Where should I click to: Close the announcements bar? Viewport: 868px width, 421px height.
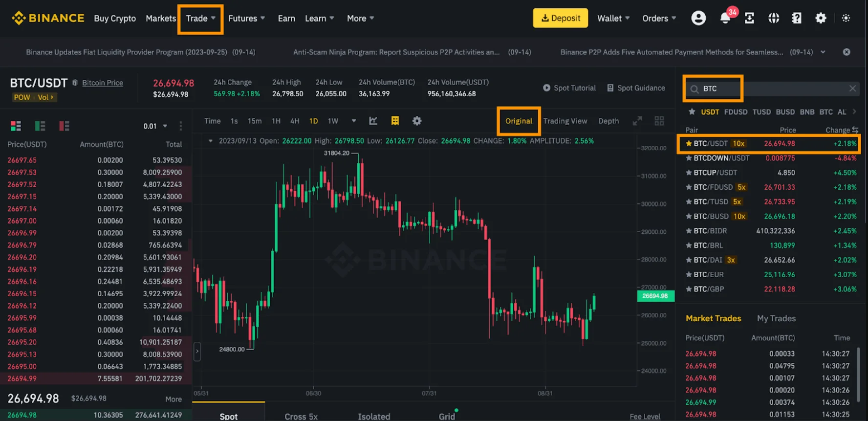click(x=846, y=52)
